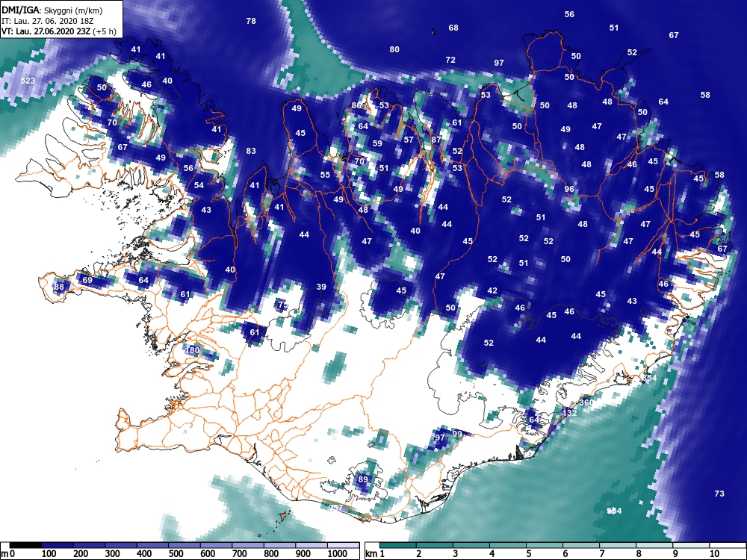Image resolution: width=747 pixels, height=560 pixels.
Task: Click the map value '96'
Action: click(569, 189)
